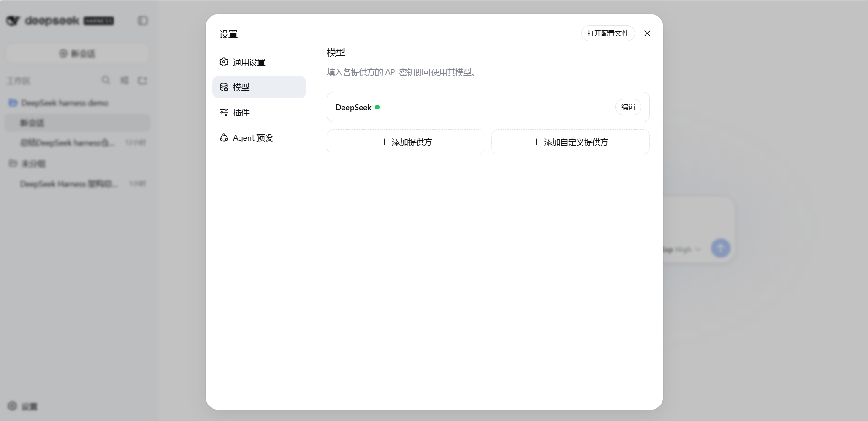This screenshot has height=421, width=868.
Task: Click the plus icon in 添加提供方
Action: coord(385,142)
